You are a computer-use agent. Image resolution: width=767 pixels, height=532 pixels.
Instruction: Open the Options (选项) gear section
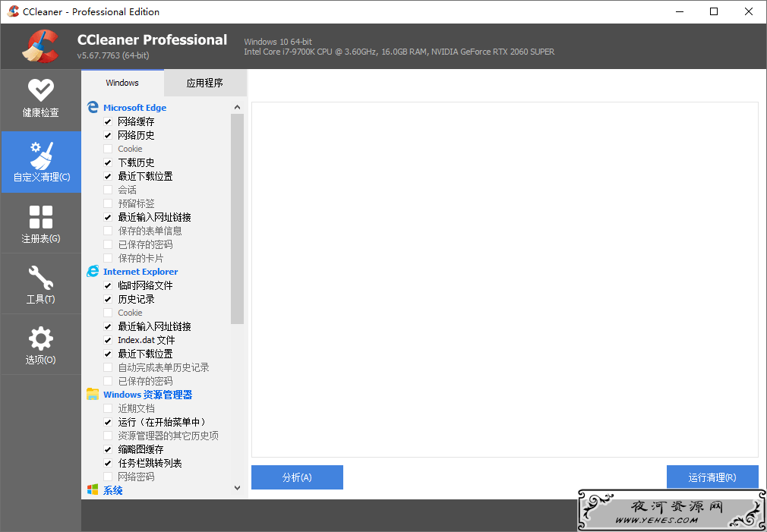(40, 345)
